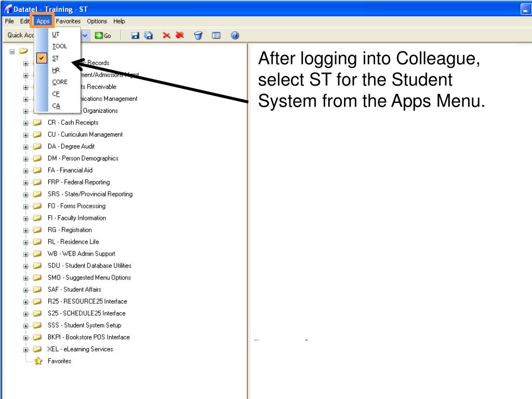
Task: Select SAF - Student Affairs tree item
Action: 74,289
